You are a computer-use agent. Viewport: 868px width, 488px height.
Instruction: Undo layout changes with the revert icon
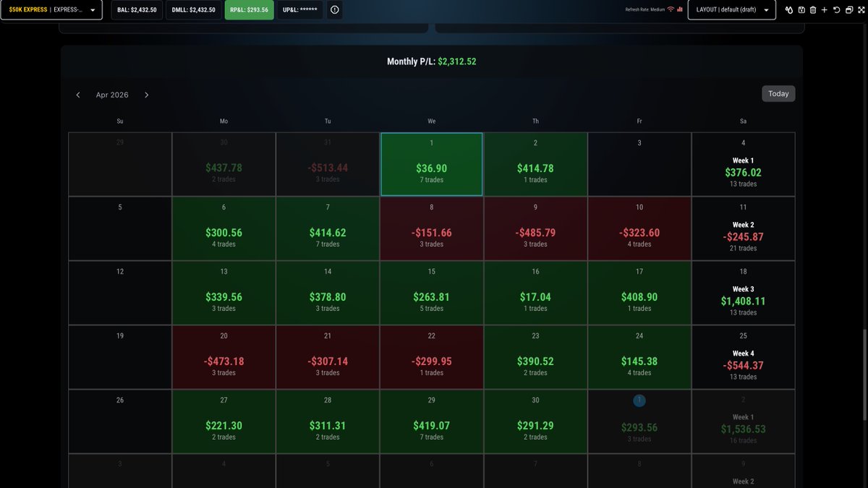837,10
